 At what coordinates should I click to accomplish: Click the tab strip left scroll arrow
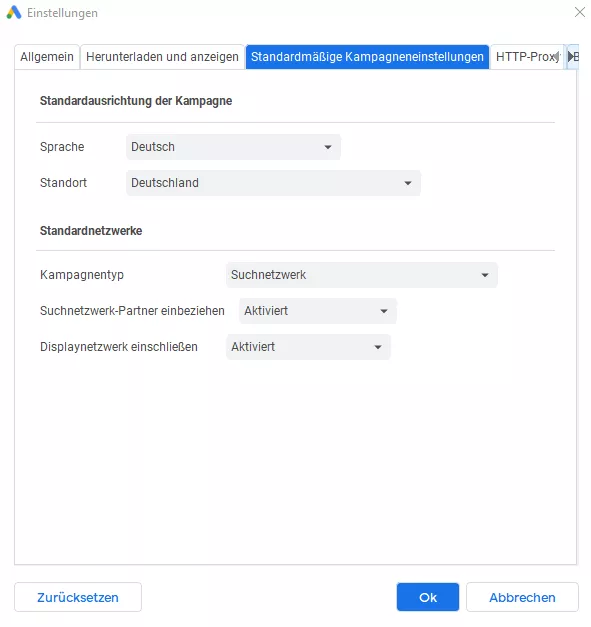click(x=558, y=57)
